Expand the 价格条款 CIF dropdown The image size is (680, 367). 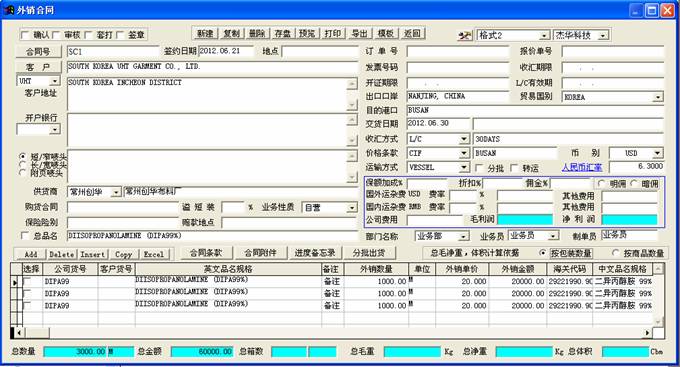[x=464, y=153]
